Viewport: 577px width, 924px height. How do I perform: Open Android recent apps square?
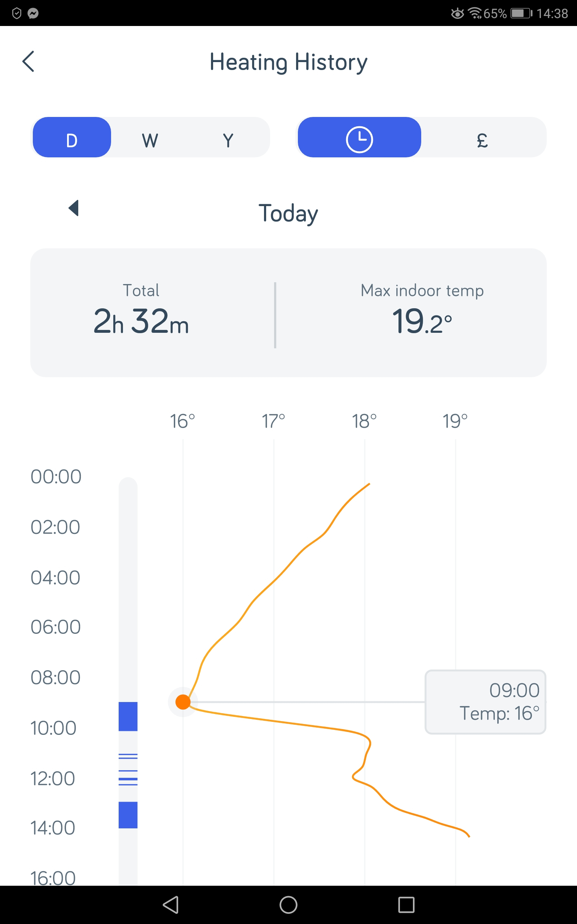(x=406, y=905)
